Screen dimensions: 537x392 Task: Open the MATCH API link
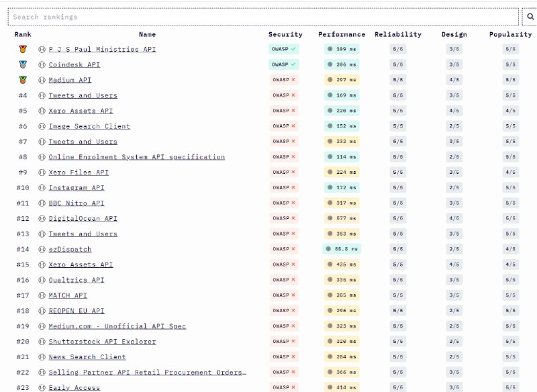pos(69,295)
